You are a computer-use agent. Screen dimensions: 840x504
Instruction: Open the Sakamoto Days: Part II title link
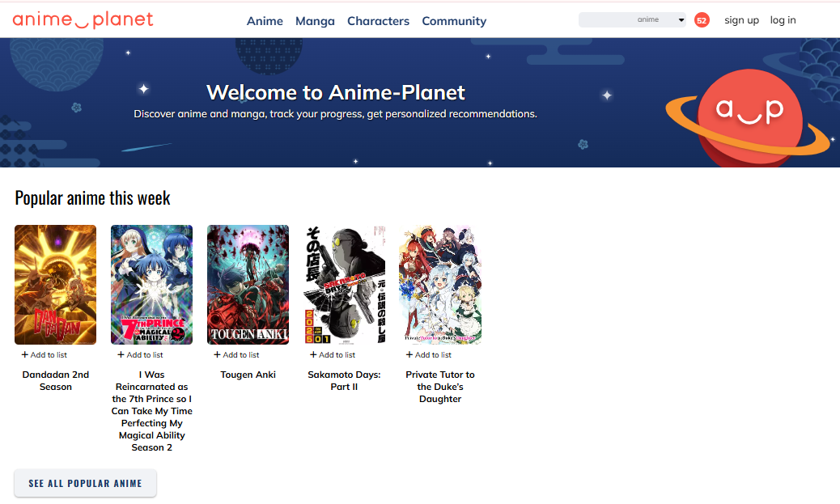click(344, 381)
